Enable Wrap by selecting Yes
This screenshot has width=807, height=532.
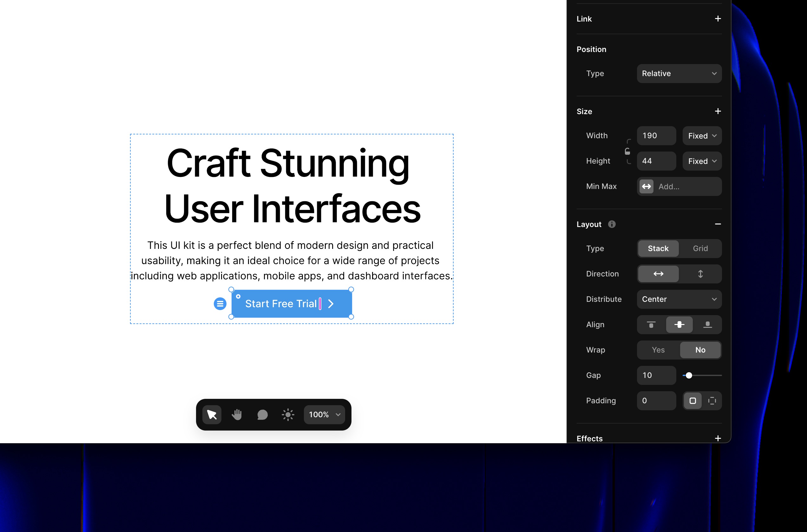point(658,350)
